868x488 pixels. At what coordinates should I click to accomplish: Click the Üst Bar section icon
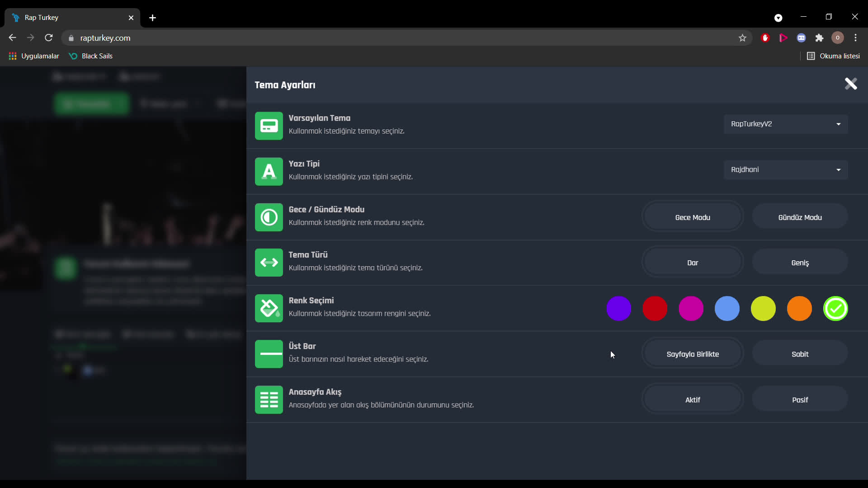point(269,354)
